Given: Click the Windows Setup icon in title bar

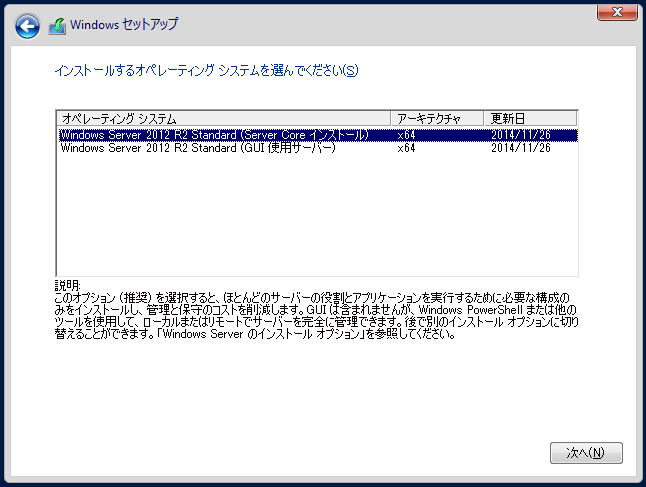Looking at the screenshot, I should coord(57,26).
